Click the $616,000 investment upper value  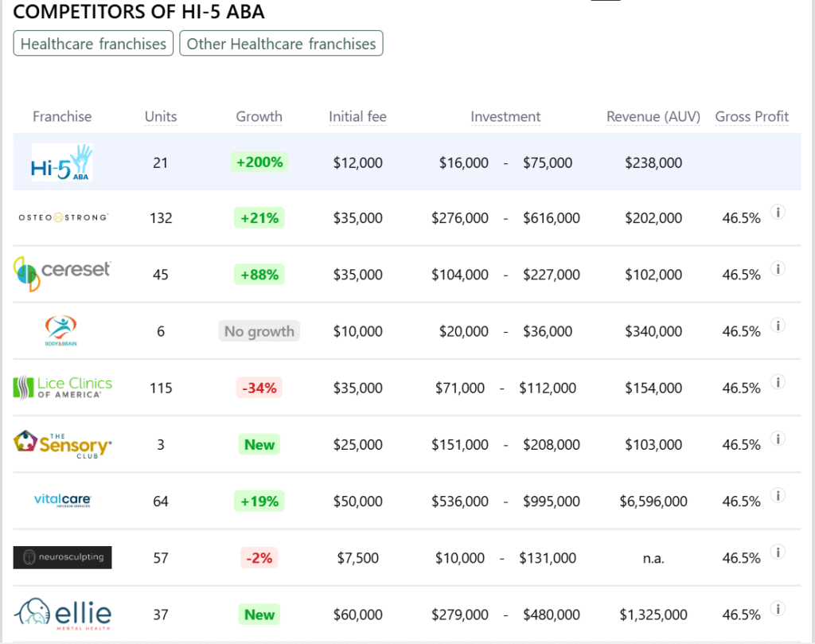[x=552, y=218]
